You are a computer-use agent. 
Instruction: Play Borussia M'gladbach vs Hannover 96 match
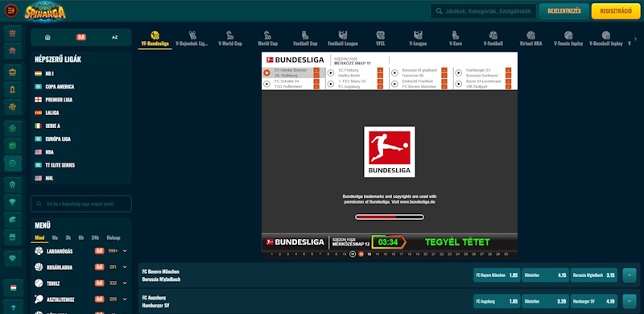click(x=394, y=72)
